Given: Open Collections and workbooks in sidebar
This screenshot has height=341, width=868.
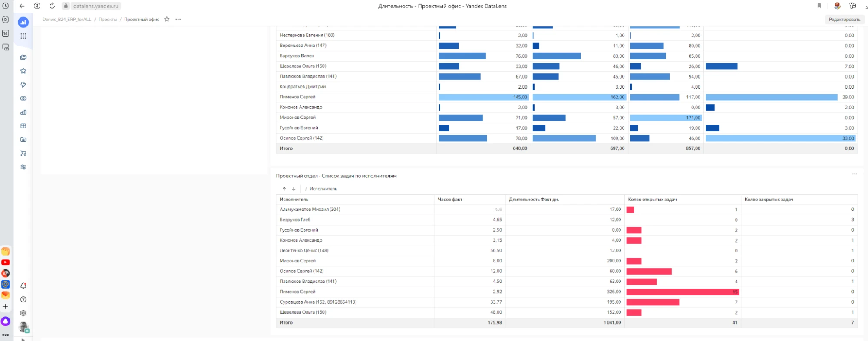Looking at the screenshot, I should tap(23, 57).
